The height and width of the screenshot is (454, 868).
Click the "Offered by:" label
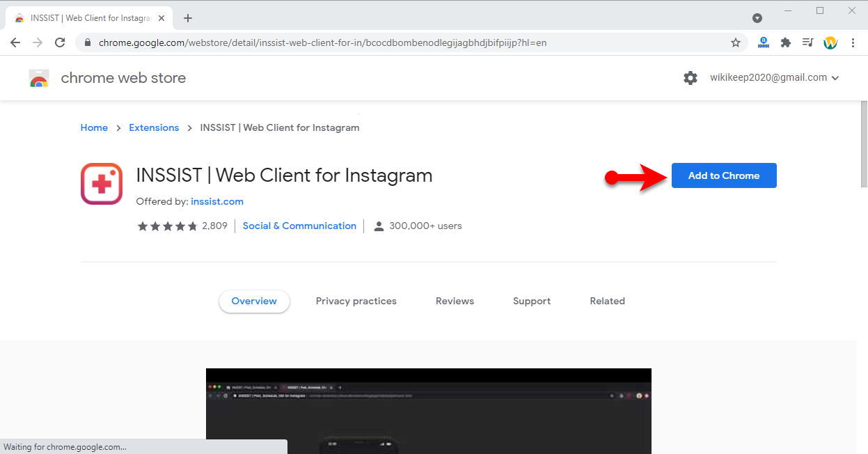[162, 202]
